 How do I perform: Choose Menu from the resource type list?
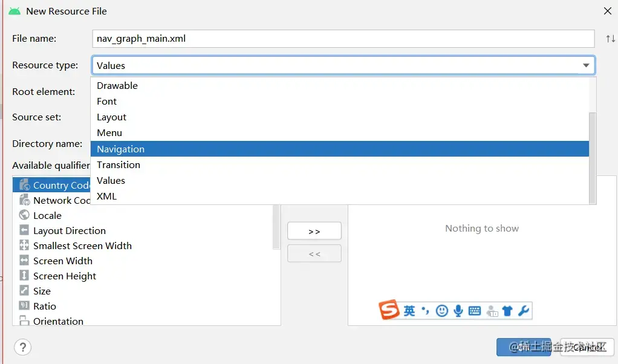339,133
